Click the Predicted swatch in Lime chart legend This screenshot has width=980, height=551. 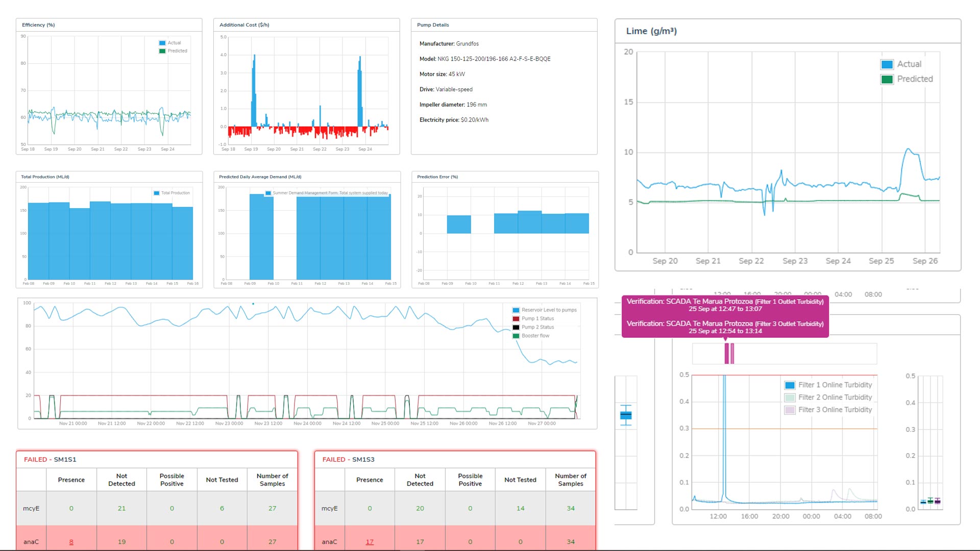click(x=887, y=79)
